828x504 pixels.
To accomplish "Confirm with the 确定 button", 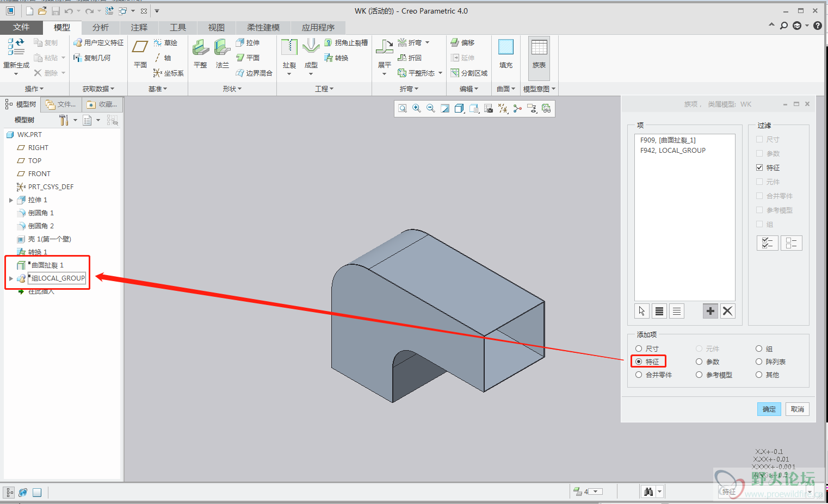I will [769, 409].
